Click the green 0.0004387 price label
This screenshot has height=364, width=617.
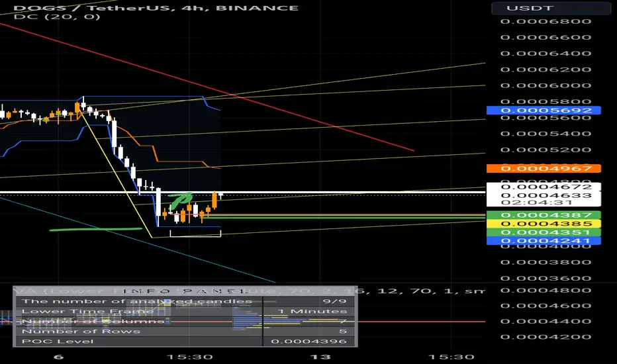pos(544,215)
